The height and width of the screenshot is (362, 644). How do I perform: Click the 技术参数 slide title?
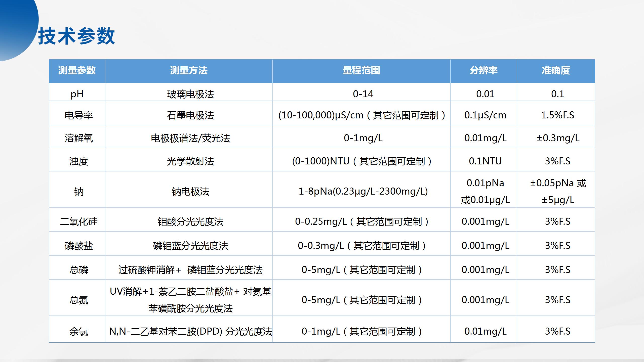point(78,35)
